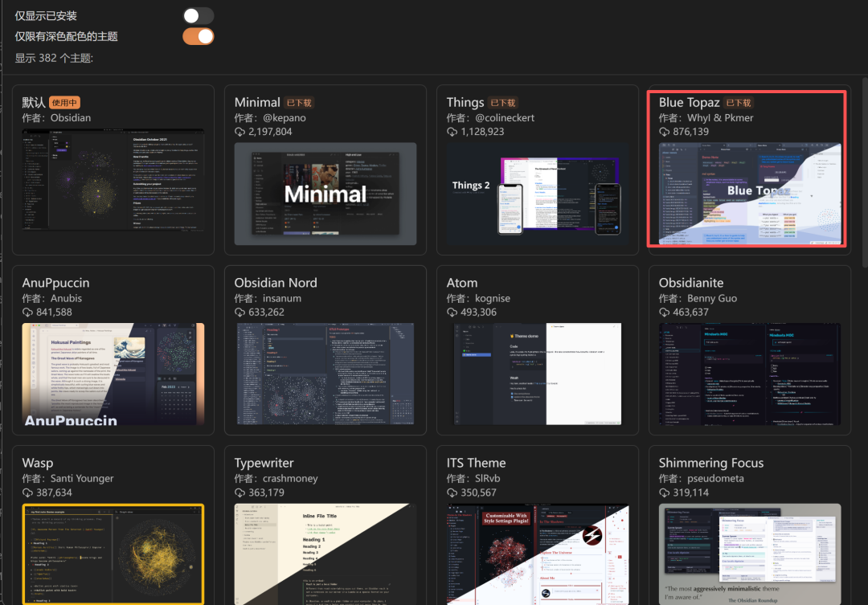Open the Wasp theme preview image
868x605 pixels.
click(113, 554)
